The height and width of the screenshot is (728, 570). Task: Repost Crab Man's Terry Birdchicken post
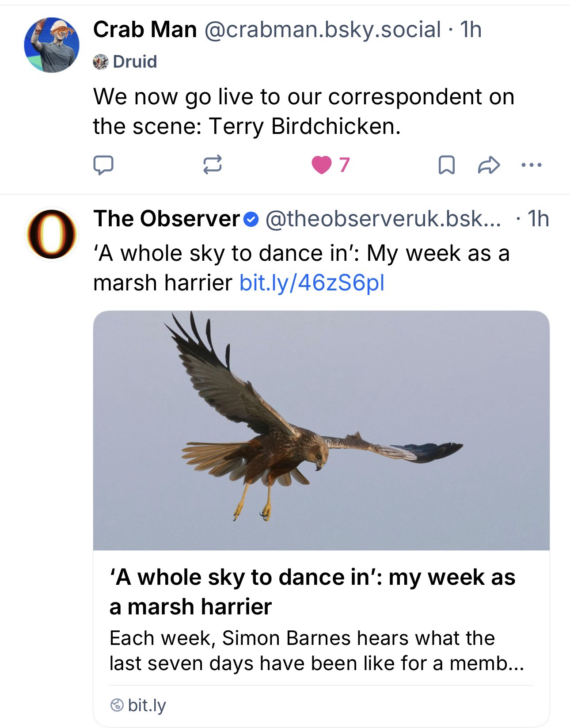[x=212, y=165]
